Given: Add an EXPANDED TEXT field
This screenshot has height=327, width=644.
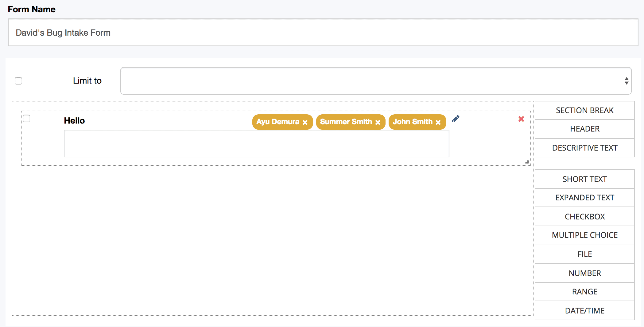Looking at the screenshot, I should (x=584, y=198).
